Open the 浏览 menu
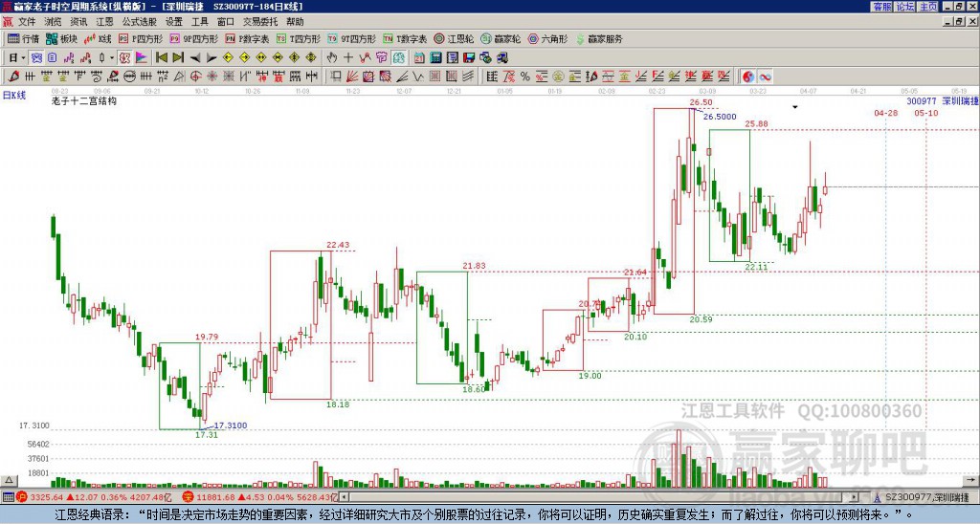 54,22
